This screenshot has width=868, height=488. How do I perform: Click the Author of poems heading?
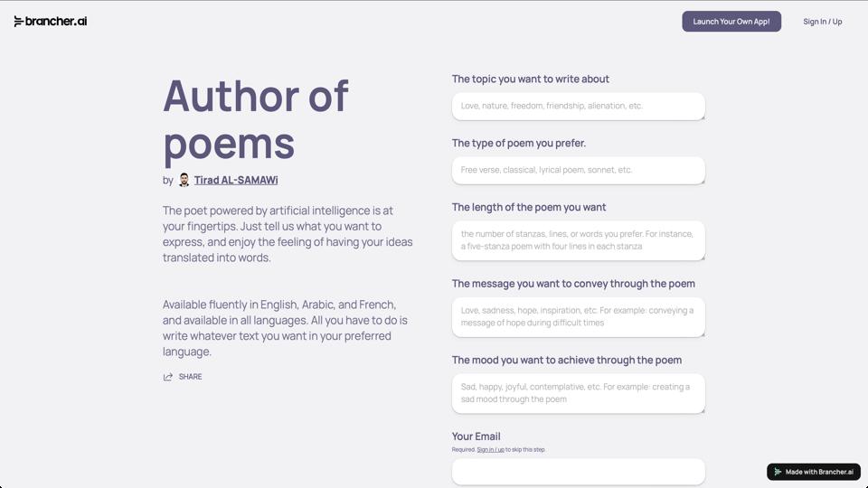pos(255,119)
